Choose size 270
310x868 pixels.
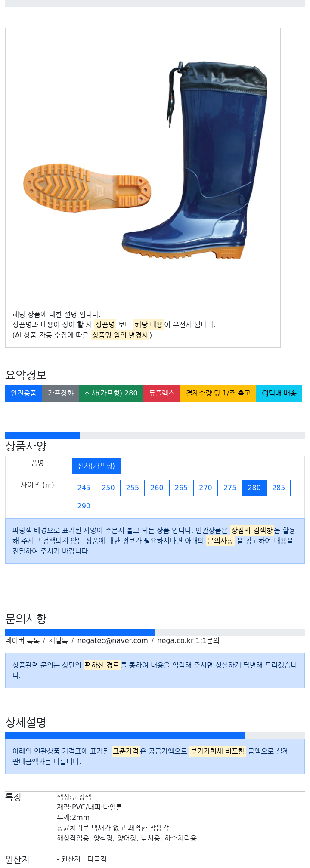tap(205, 488)
